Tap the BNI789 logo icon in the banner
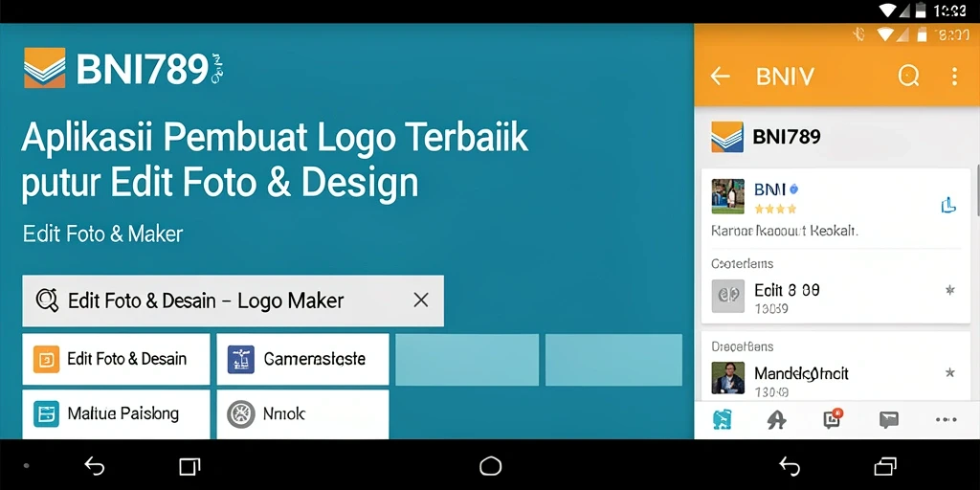980x490 pixels. (44, 68)
